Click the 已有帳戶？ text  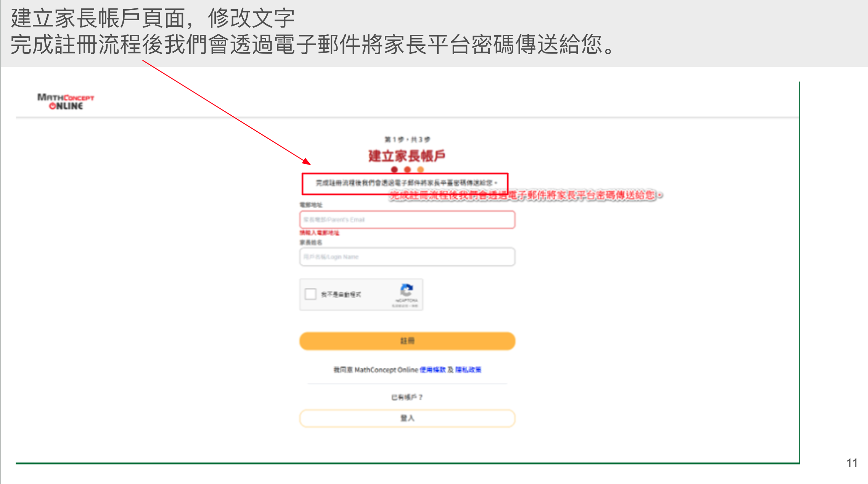click(x=407, y=397)
